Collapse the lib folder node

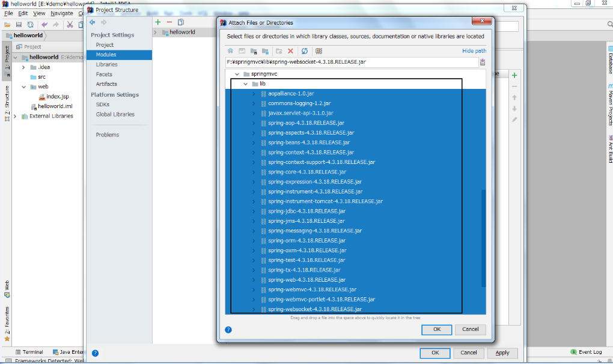246,84
